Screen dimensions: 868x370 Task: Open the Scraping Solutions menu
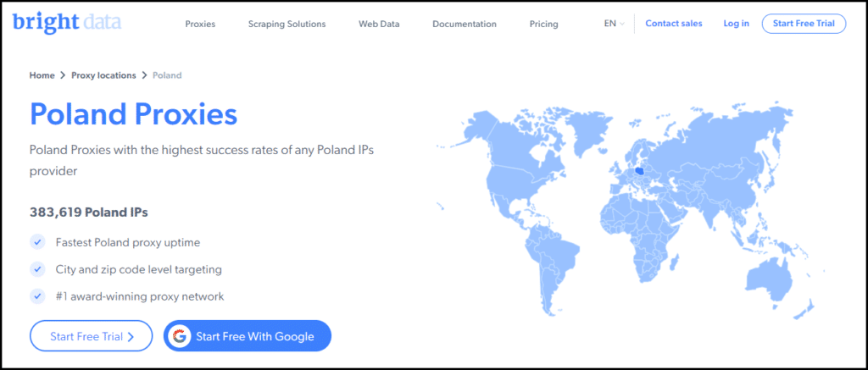pos(287,24)
